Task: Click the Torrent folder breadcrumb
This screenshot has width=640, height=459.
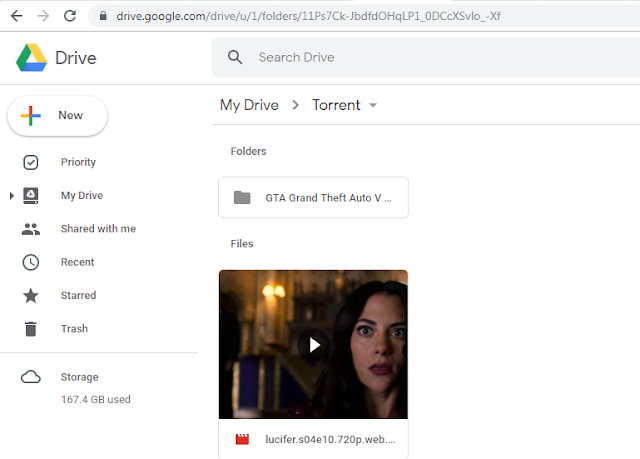Action: [336, 105]
